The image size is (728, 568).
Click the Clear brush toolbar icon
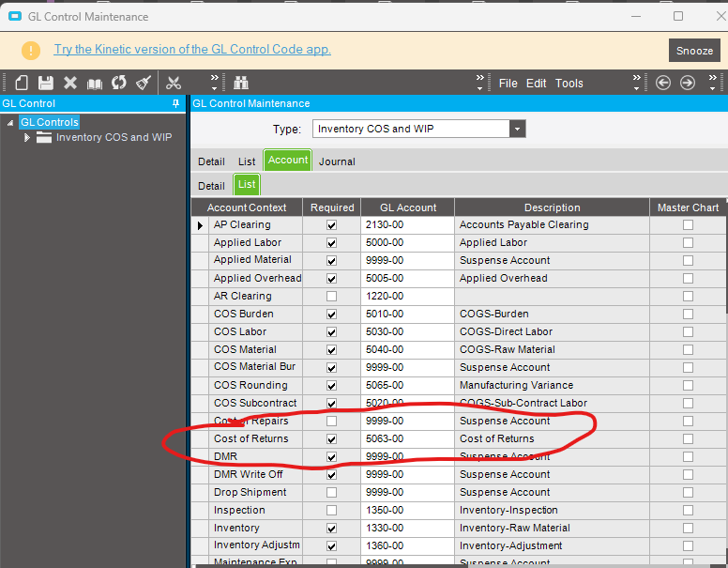[x=143, y=84]
